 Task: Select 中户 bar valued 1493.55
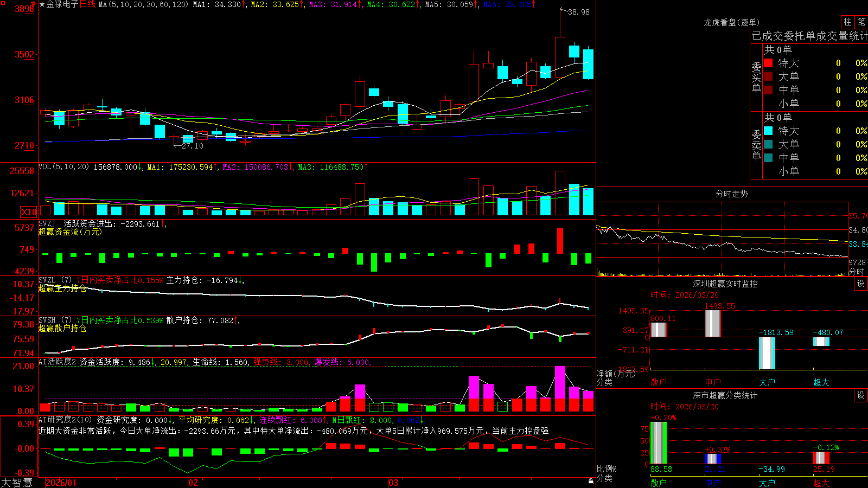(713, 324)
